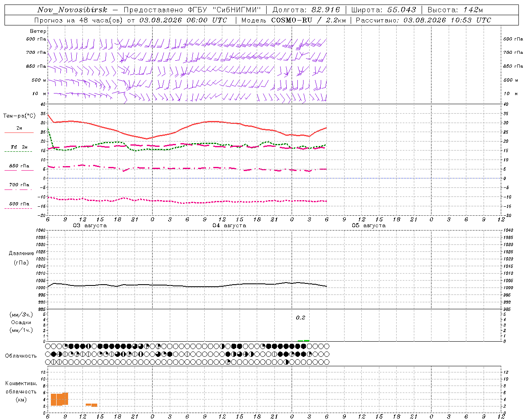Click the 04 августа date label

coord(229,226)
